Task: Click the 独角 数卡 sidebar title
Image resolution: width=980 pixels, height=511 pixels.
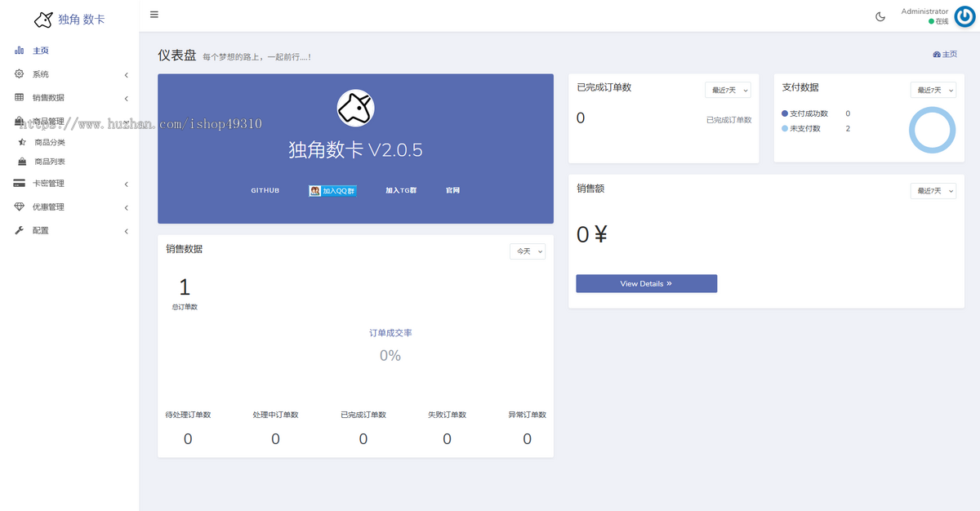Action: click(x=82, y=19)
